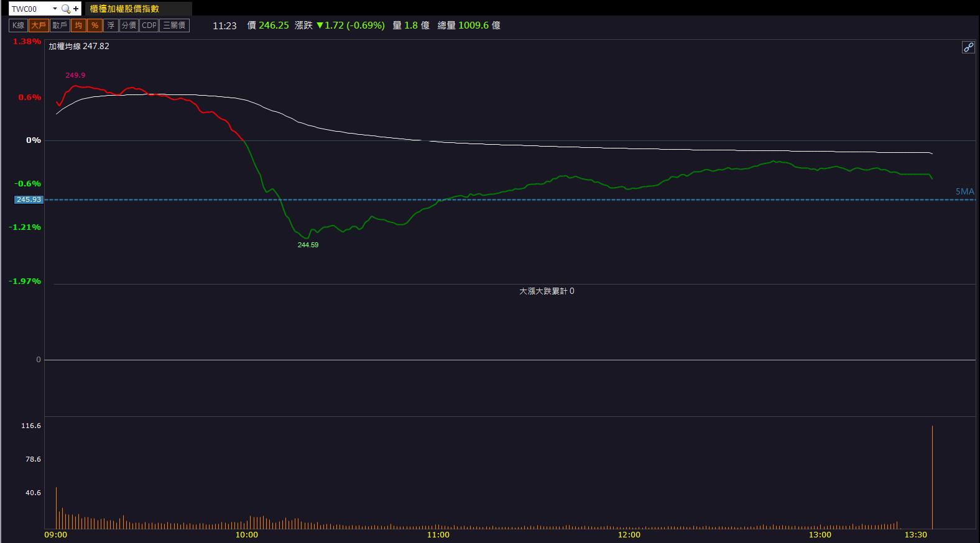980x543 pixels.
Task: Click the 13:30 time axis label
Action: 916,535
